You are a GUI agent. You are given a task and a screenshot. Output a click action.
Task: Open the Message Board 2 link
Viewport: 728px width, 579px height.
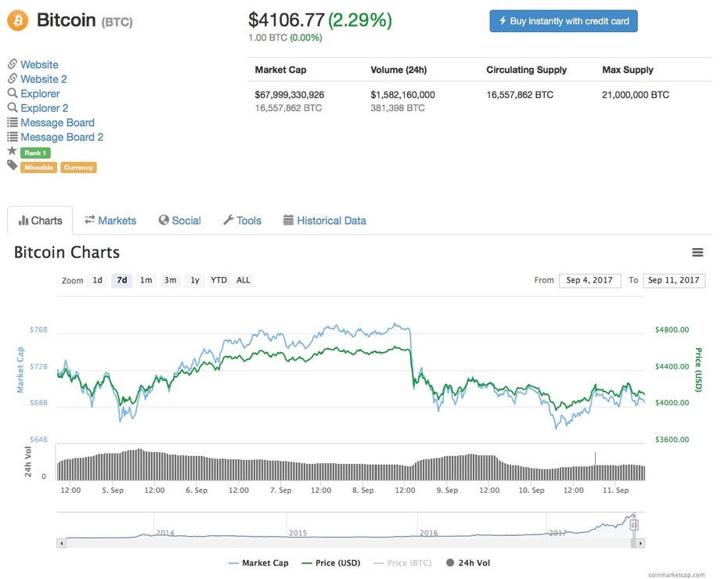pos(62,137)
